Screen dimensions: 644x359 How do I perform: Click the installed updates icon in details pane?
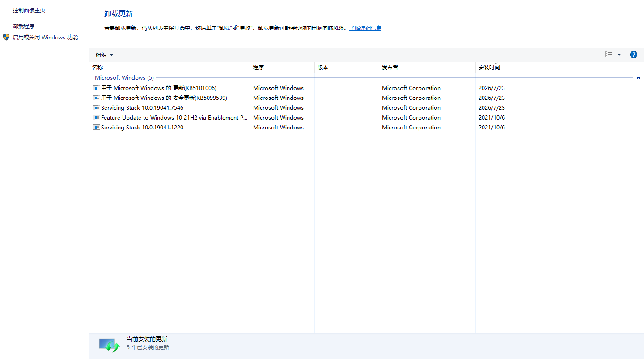(110, 345)
